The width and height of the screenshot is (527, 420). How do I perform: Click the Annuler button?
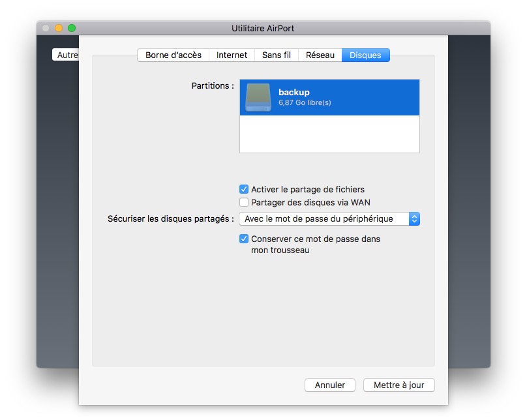click(x=330, y=385)
